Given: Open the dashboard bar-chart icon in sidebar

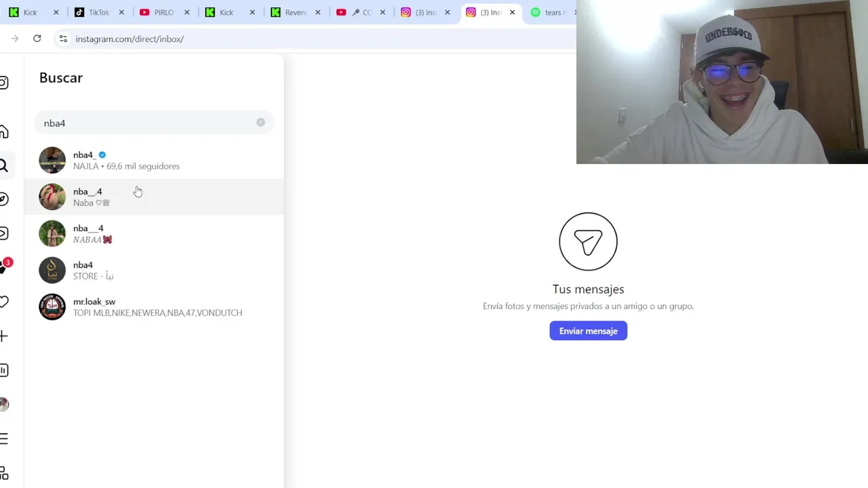Looking at the screenshot, I should 4,370.
